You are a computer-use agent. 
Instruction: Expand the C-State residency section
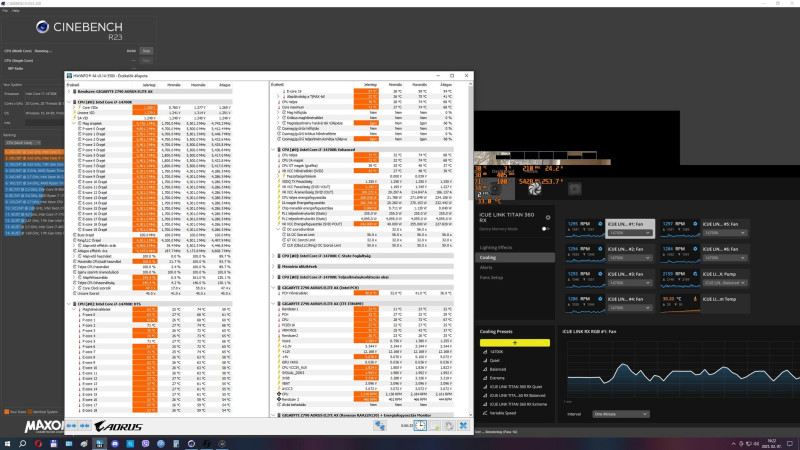273,256
